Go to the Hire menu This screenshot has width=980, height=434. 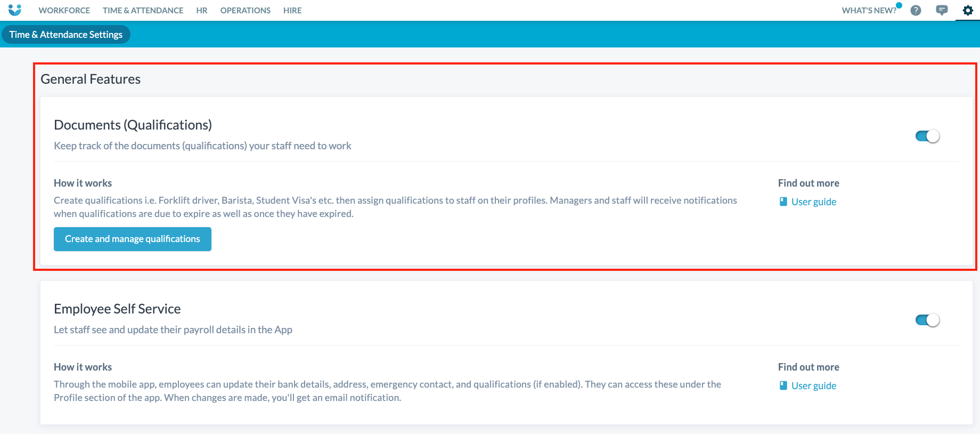point(292,11)
